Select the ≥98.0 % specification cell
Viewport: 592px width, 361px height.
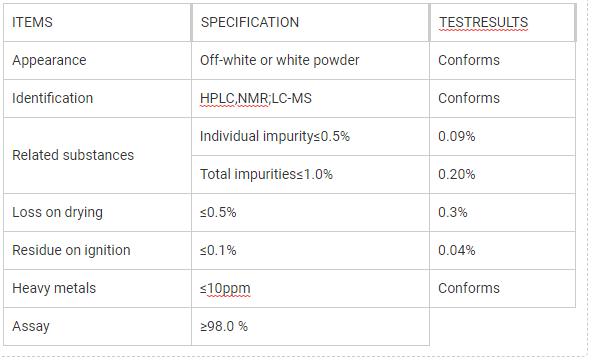click(310, 327)
